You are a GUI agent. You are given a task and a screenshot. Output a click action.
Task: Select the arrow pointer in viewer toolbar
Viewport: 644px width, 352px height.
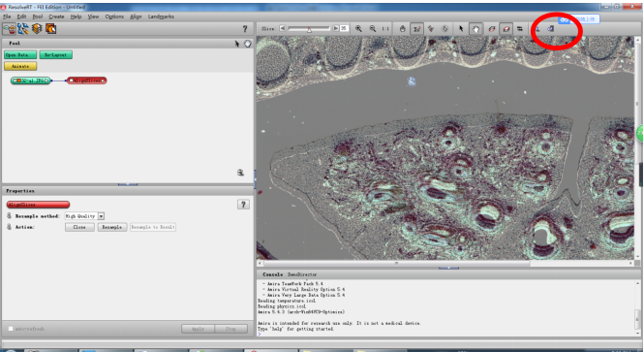point(461,28)
